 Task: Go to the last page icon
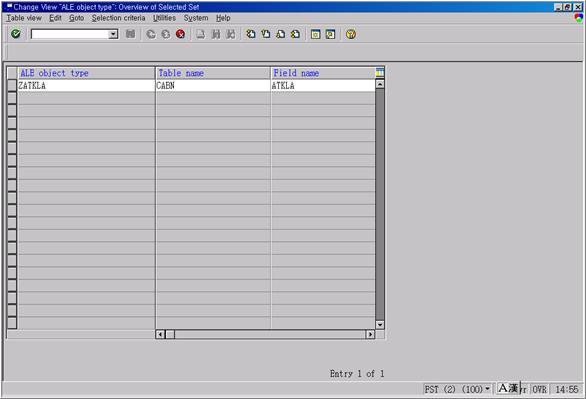click(x=295, y=34)
